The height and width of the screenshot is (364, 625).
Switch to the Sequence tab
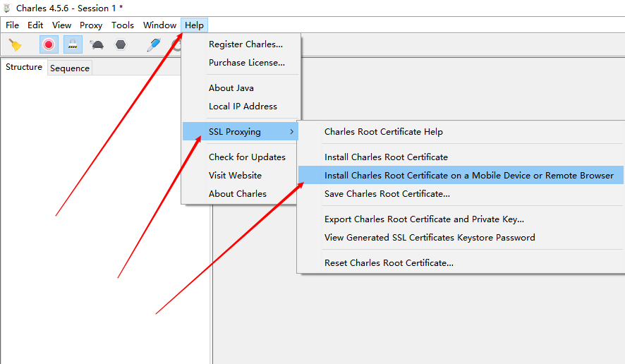tap(70, 68)
